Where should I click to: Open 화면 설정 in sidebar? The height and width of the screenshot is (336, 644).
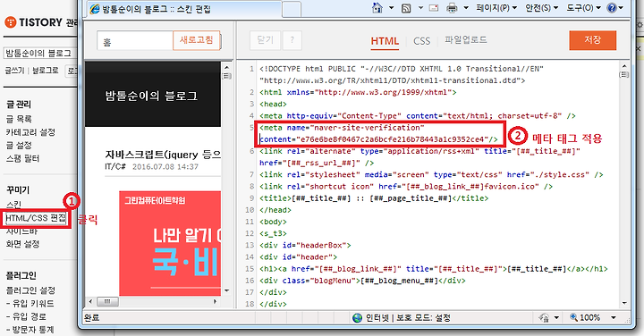(x=22, y=244)
